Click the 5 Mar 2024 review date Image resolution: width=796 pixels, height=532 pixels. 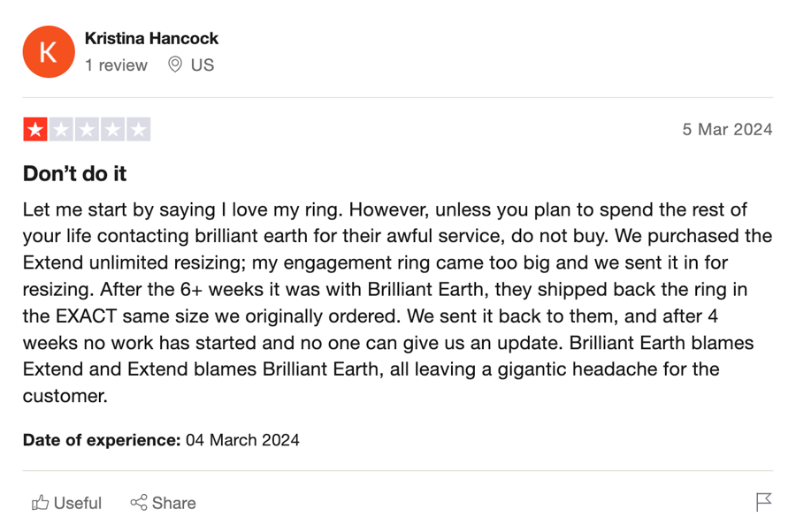727,129
